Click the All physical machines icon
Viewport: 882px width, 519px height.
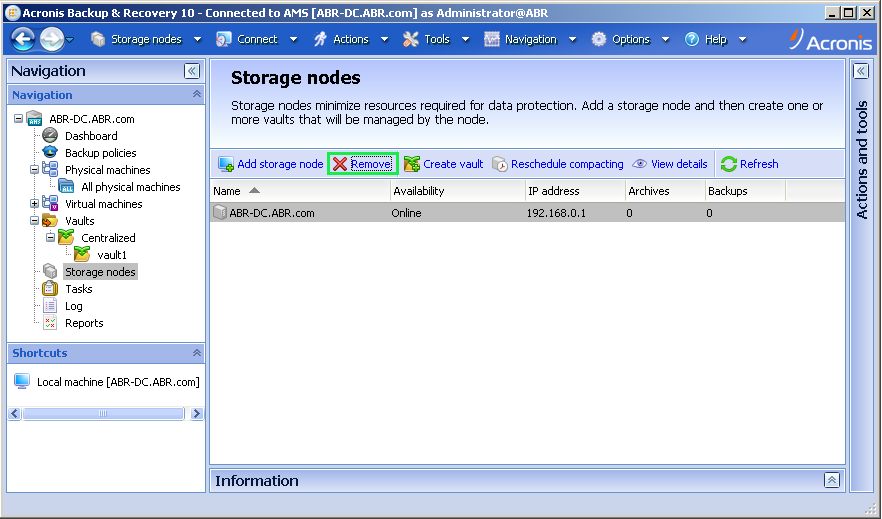pyautogui.click(x=66, y=186)
